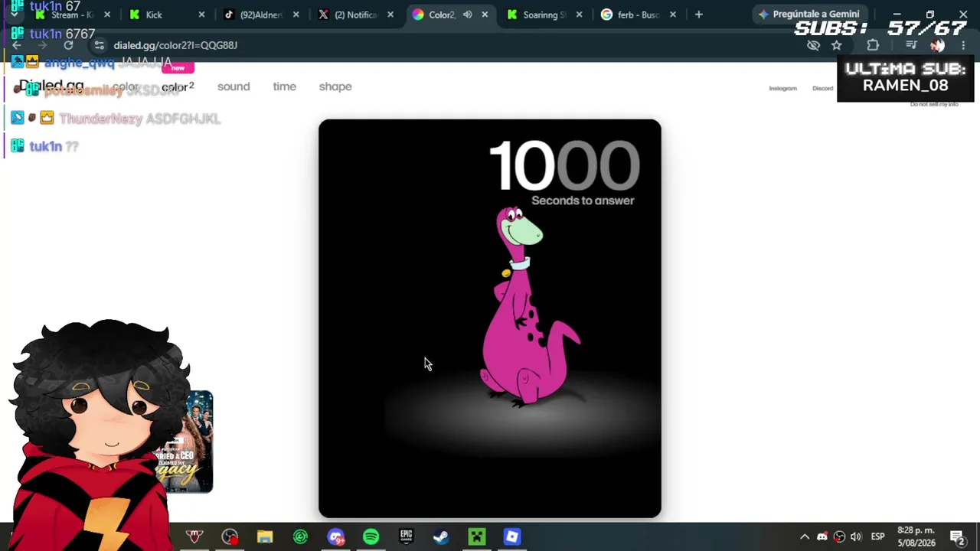Image resolution: width=980 pixels, height=551 pixels.
Task: Click Pregúntale a Gemini button
Action: point(808,15)
